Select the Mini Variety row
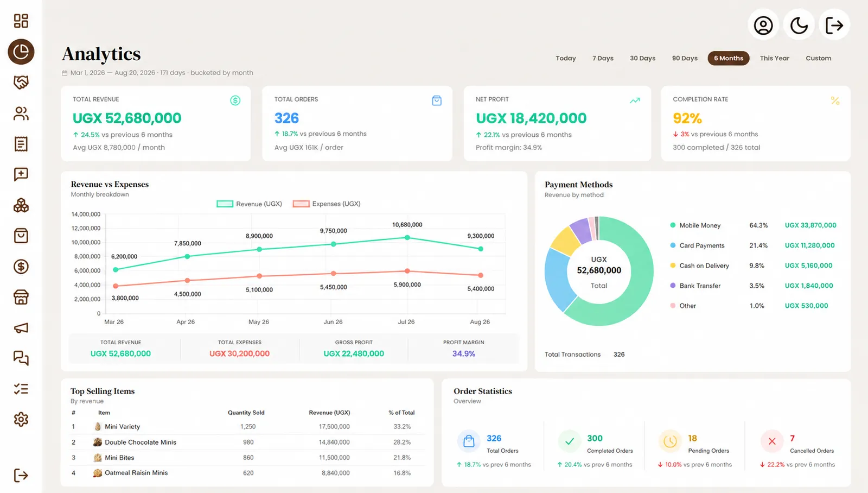 point(247,427)
